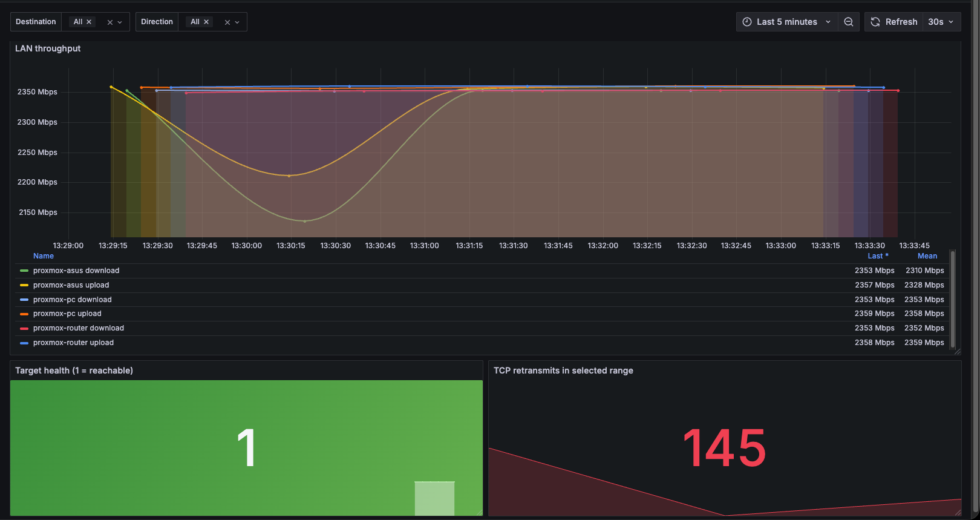
Task: Open color picker for proxmox-pc upload swatch
Action: pos(24,314)
